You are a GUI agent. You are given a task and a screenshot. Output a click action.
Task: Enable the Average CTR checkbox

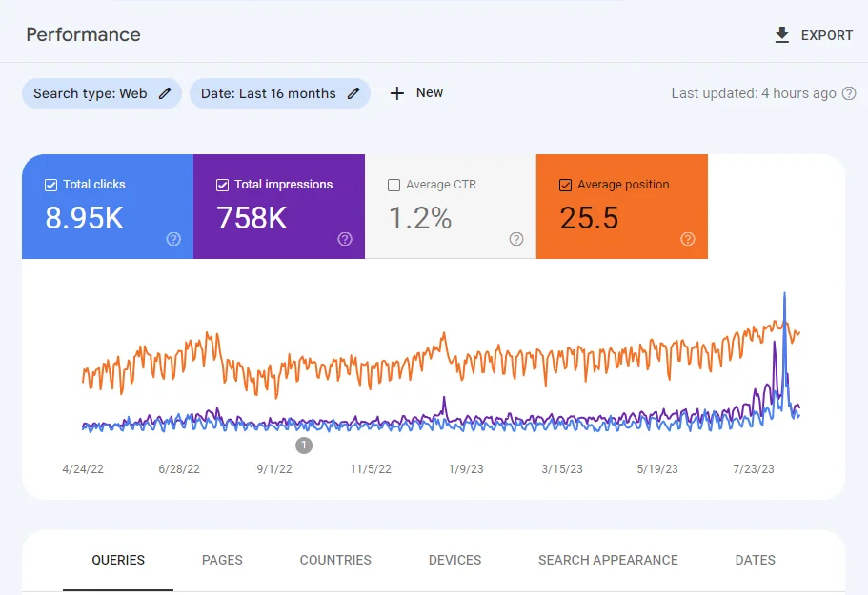pyautogui.click(x=394, y=185)
